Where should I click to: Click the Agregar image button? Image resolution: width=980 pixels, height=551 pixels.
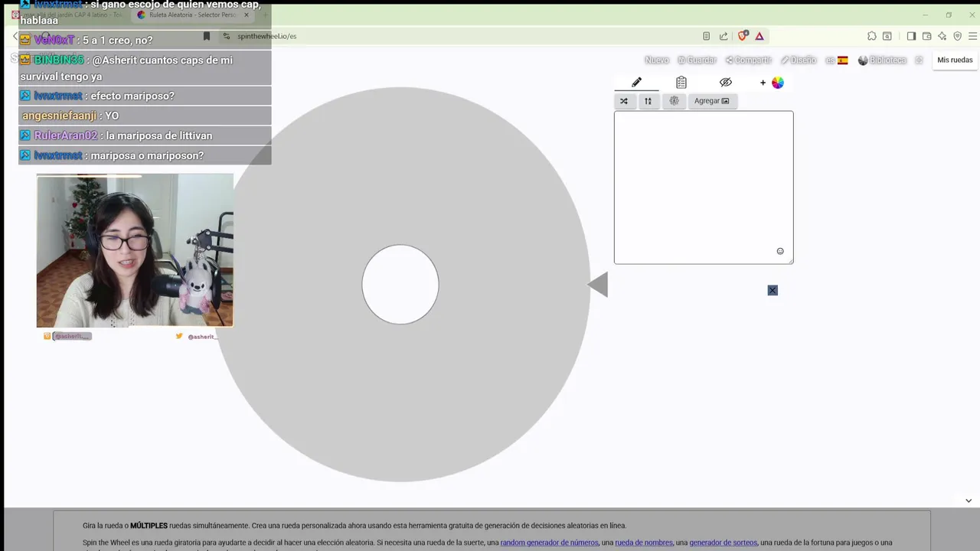(x=711, y=101)
